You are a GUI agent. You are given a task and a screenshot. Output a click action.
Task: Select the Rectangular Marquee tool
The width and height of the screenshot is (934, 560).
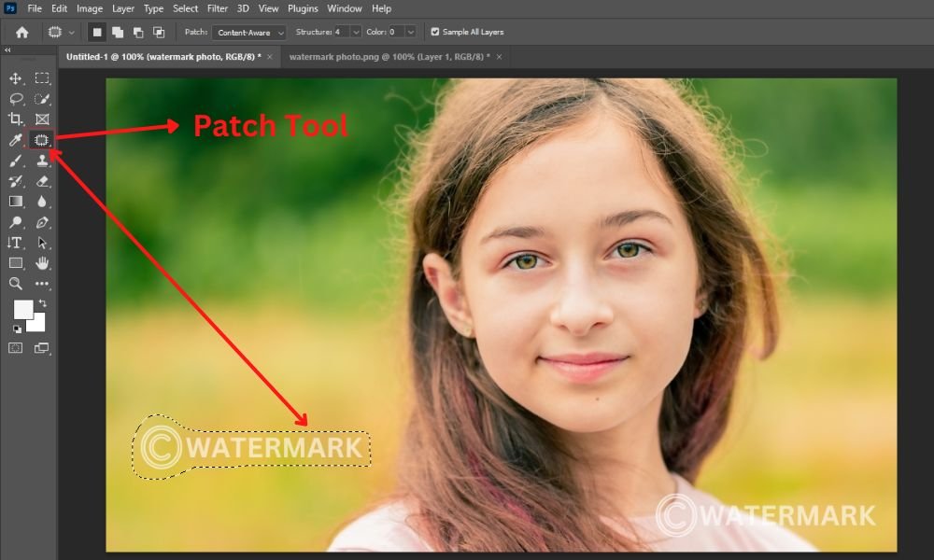tap(42, 78)
